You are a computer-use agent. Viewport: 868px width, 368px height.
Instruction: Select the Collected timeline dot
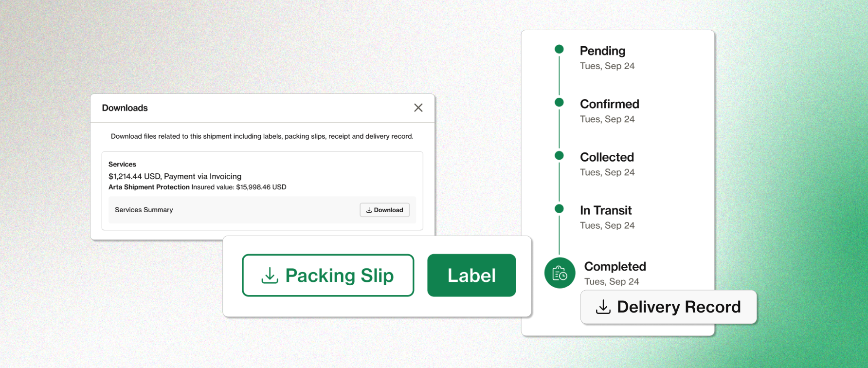pos(559,155)
